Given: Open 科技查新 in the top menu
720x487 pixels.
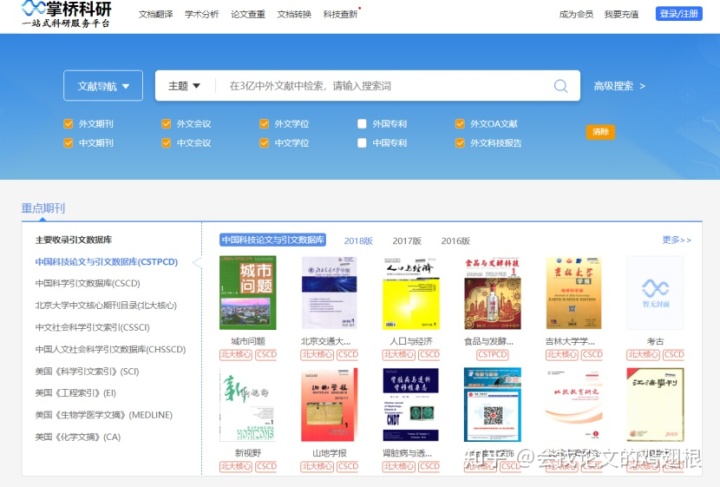Looking at the screenshot, I should coord(340,14).
